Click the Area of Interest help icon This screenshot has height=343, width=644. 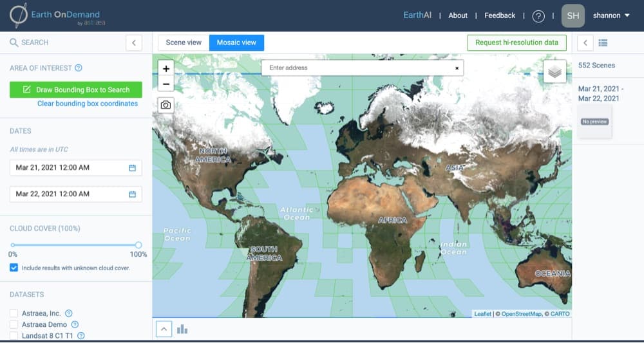point(79,68)
